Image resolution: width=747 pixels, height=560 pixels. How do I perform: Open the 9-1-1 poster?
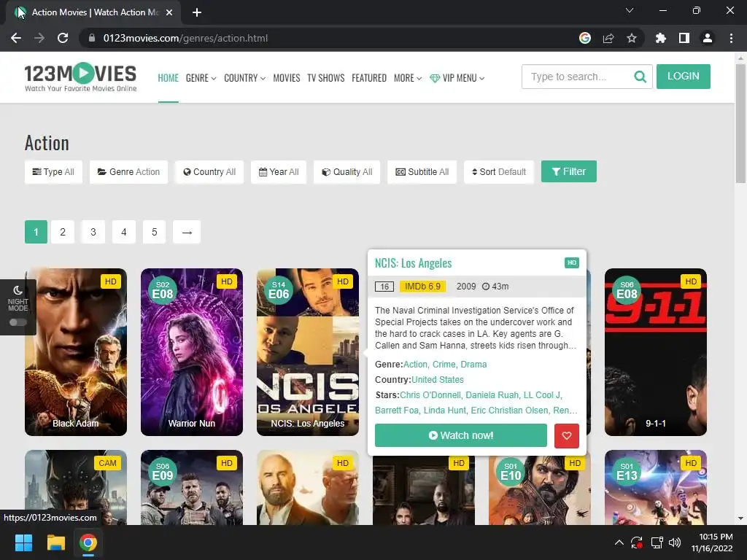[656, 352]
